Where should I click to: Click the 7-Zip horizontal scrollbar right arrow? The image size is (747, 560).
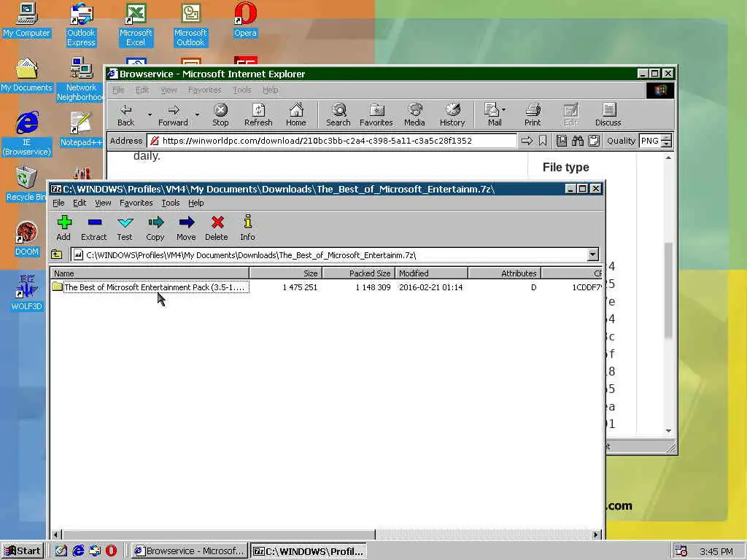[x=596, y=534]
